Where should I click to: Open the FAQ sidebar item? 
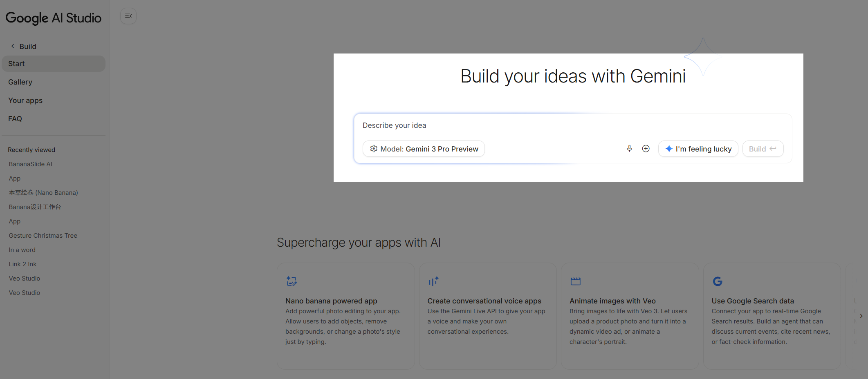point(15,119)
